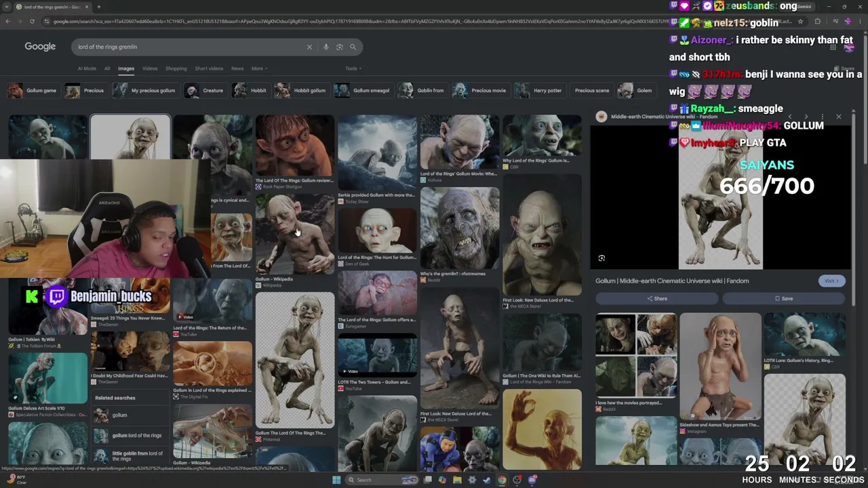The width and height of the screenshot is (868, 488).
Task: Filter images by the Harry potter chip
Action: (x=539, y=90)
